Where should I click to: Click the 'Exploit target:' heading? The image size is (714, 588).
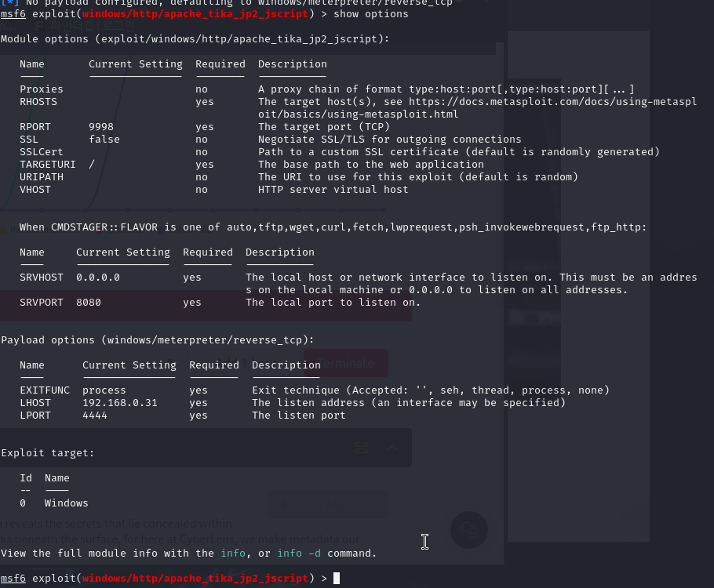(x=47, y=453)
